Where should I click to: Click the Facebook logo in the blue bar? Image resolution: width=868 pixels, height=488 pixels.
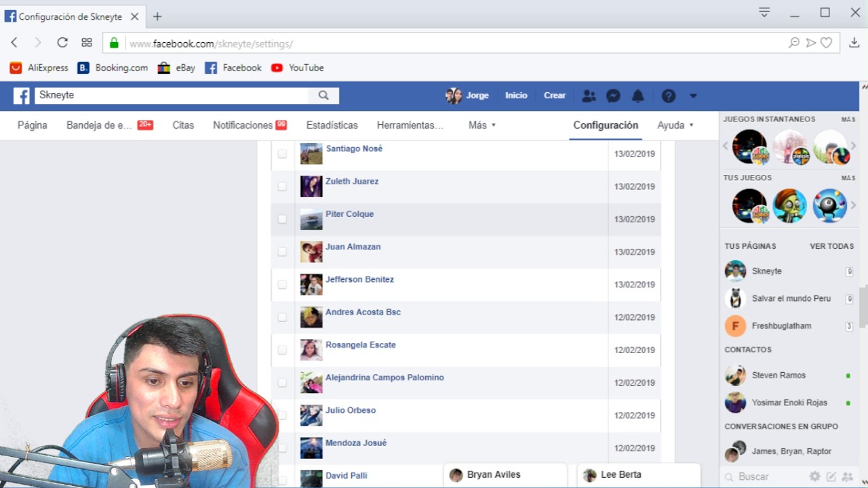(22, 96)
